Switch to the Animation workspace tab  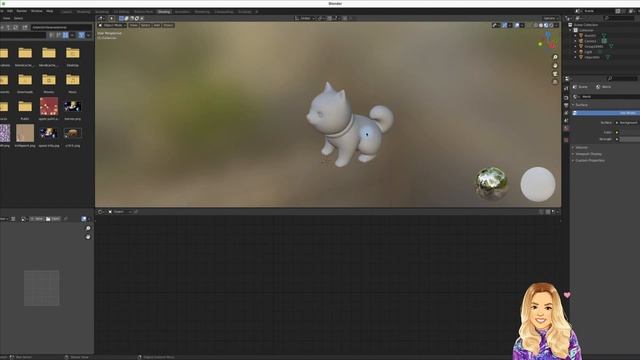[182, 12]
